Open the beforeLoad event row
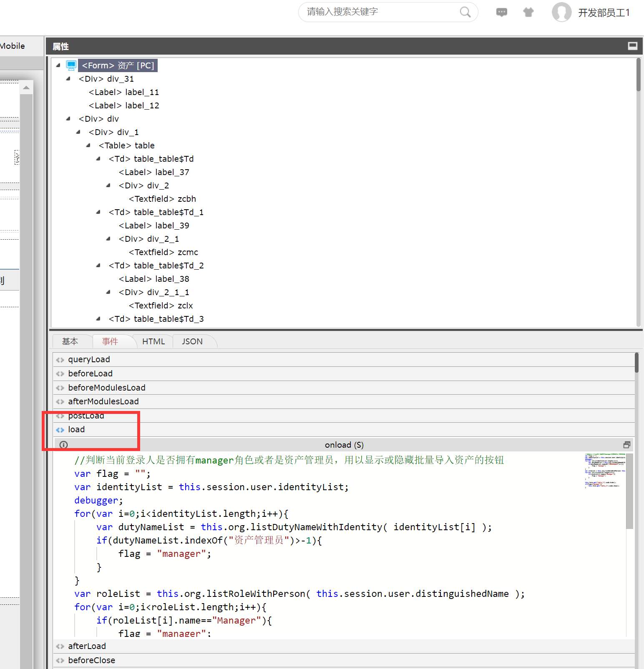Viewport: 644px width, 669px height. click(x=91, y=373)
